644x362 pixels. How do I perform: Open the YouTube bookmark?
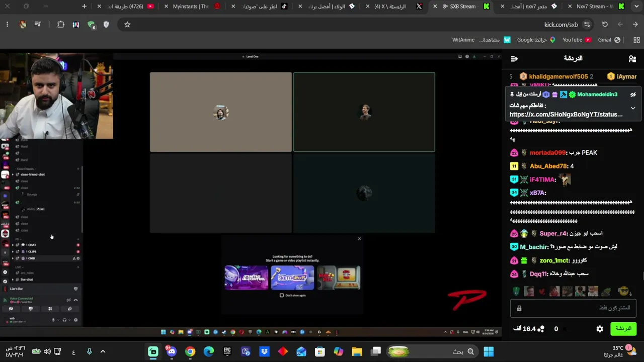[577, 40]
